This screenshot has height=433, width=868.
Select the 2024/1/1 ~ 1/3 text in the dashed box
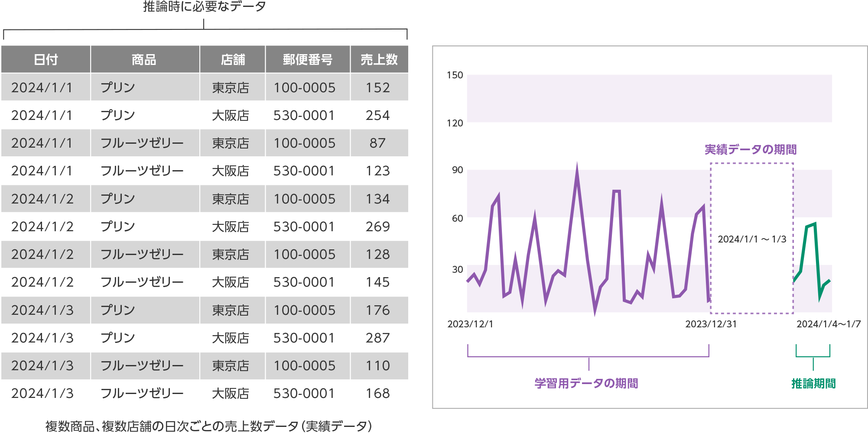click(x=752, y=239)
